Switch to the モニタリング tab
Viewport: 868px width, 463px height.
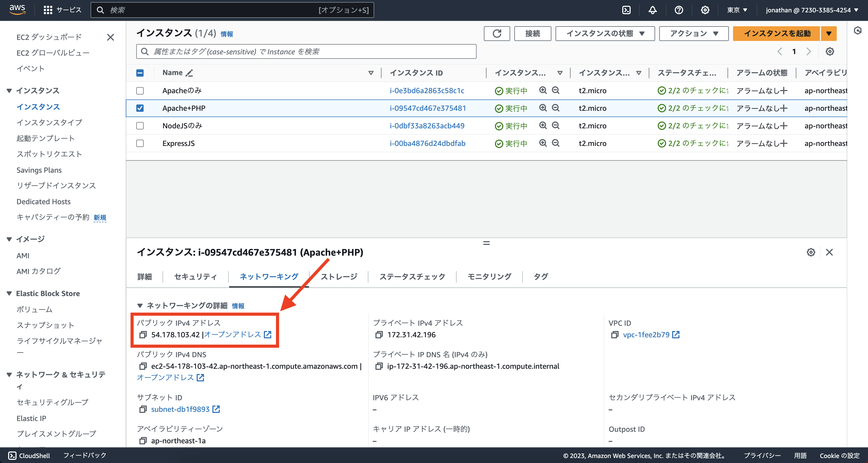tap(489, 277)
